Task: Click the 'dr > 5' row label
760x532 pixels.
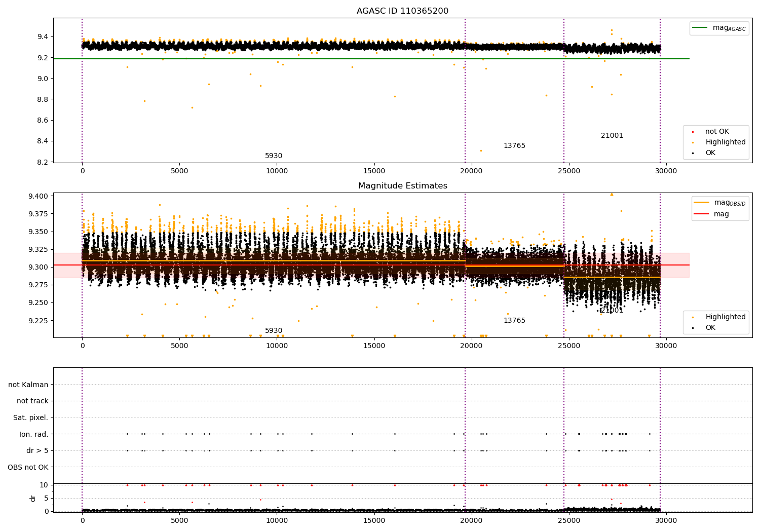Action: point(37,451)
